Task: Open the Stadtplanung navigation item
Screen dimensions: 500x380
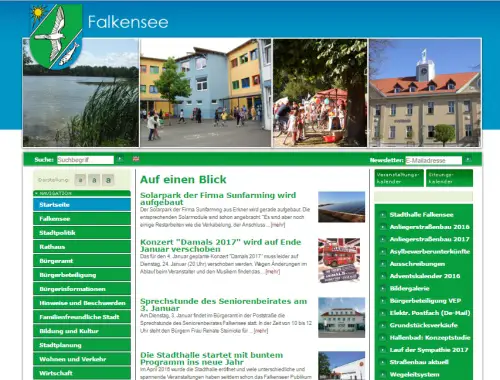Action: click(82, 345)
